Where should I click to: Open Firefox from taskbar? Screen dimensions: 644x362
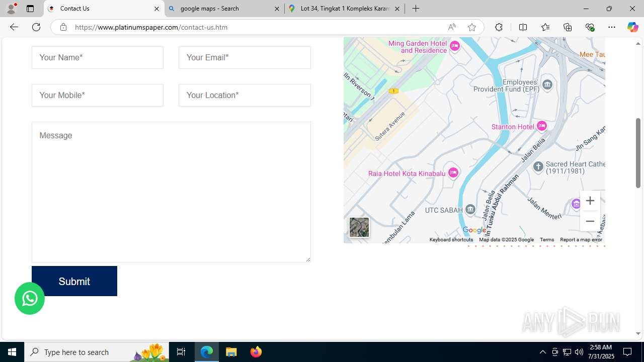point(256,352)
